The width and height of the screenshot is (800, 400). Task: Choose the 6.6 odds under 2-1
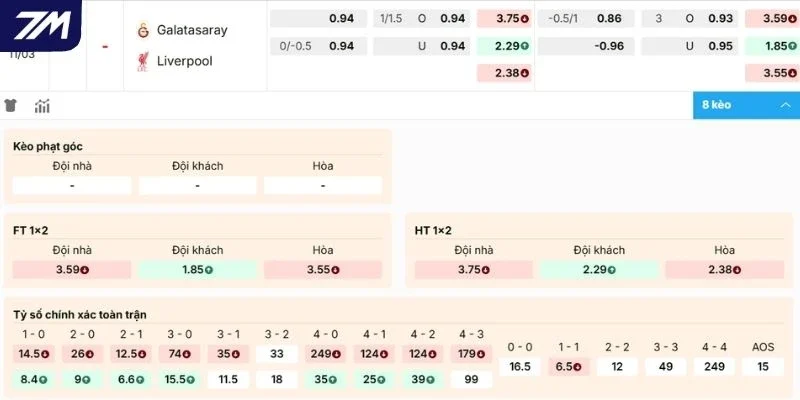click(131, 380)
